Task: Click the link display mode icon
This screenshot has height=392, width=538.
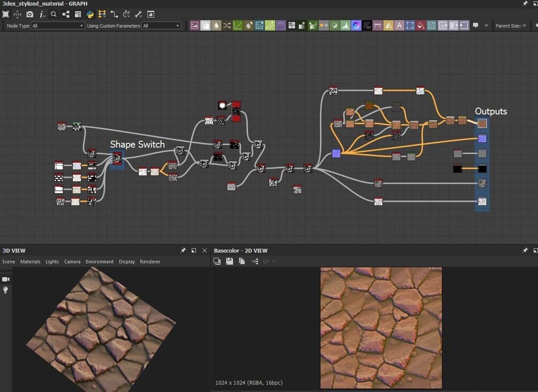Action: click(x=66, y=14)
